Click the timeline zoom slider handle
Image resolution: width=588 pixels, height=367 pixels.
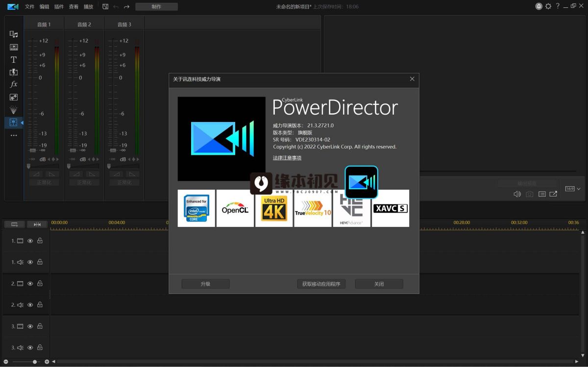point(35,362)
